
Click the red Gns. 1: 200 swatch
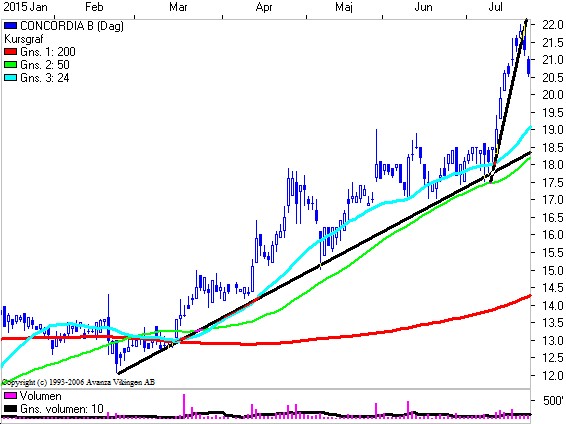pyautogui.click(x=10, y=52)
